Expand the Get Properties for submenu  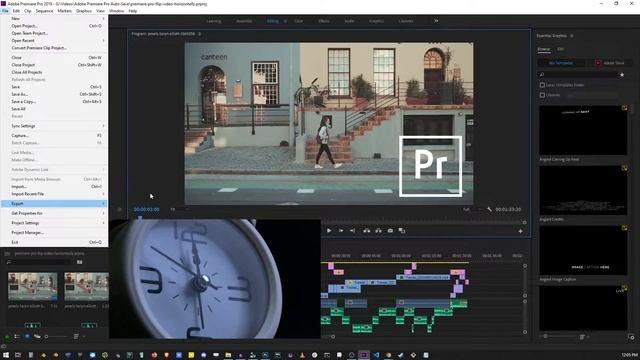[x=54, y=213]
